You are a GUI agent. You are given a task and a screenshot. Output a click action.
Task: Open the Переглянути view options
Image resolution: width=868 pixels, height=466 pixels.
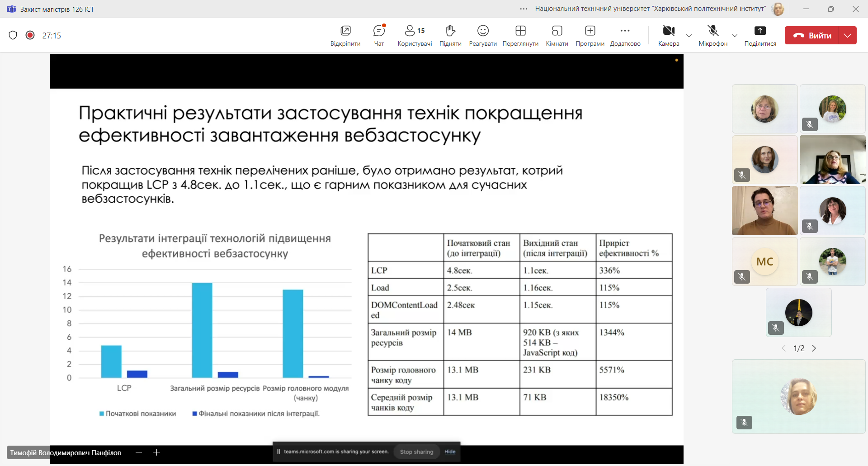pos(520,35)
